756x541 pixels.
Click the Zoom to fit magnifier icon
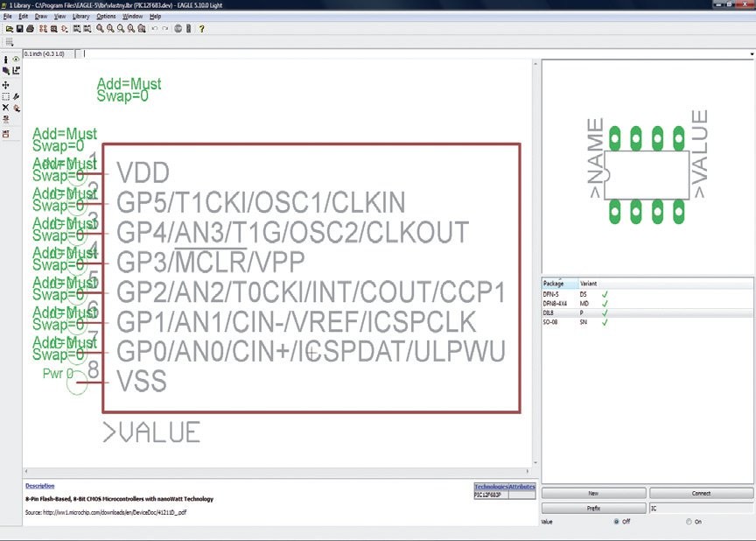[x=100, y=29]
